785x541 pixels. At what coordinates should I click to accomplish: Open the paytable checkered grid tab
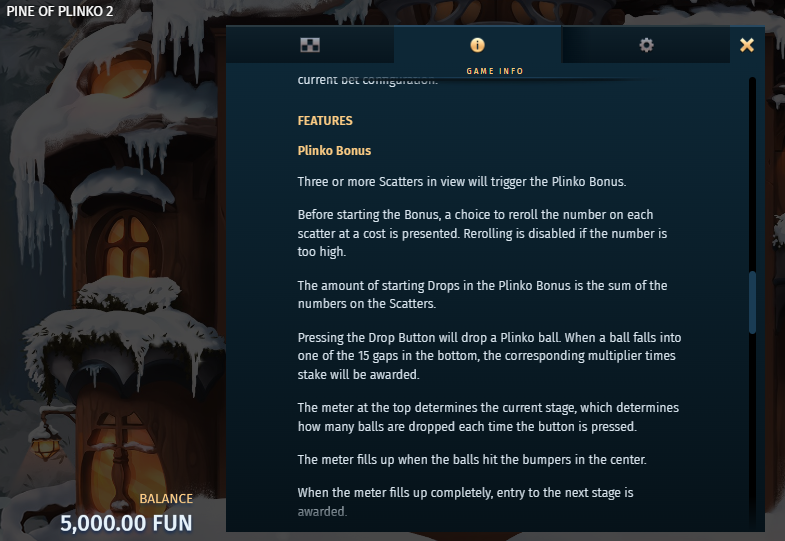310,45
